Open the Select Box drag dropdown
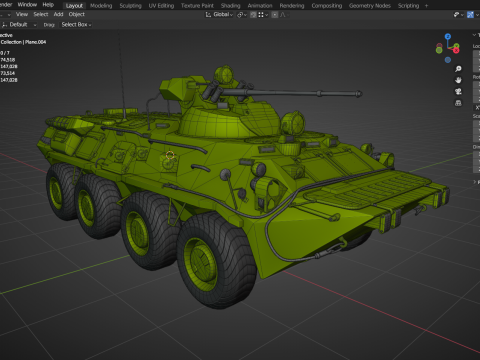The height and width of the screenshot is (360, 480). point(76,25)
